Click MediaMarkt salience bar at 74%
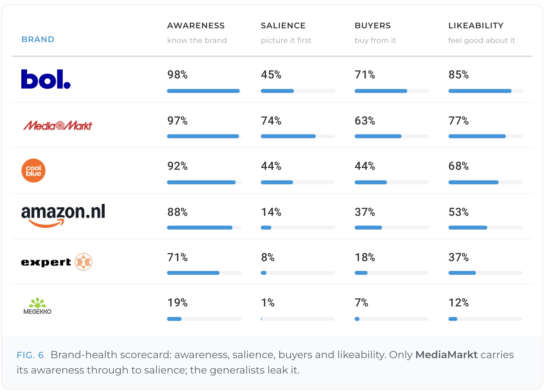 click(298, 136)
